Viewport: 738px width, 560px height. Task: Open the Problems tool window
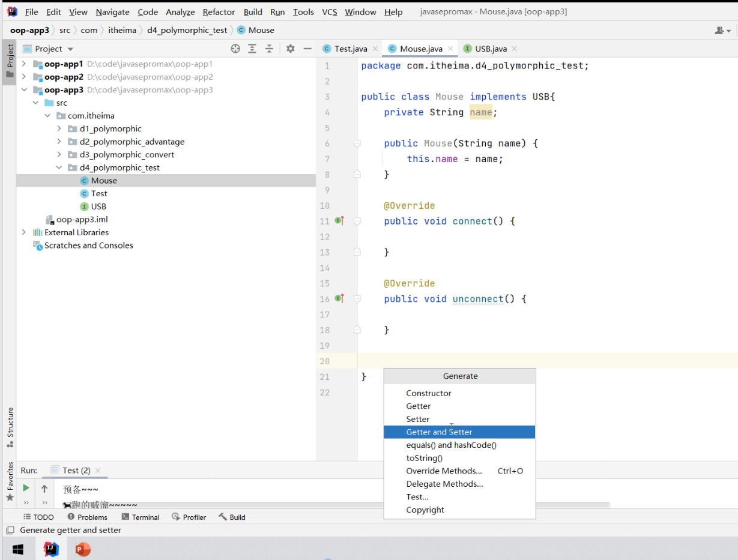87,517
